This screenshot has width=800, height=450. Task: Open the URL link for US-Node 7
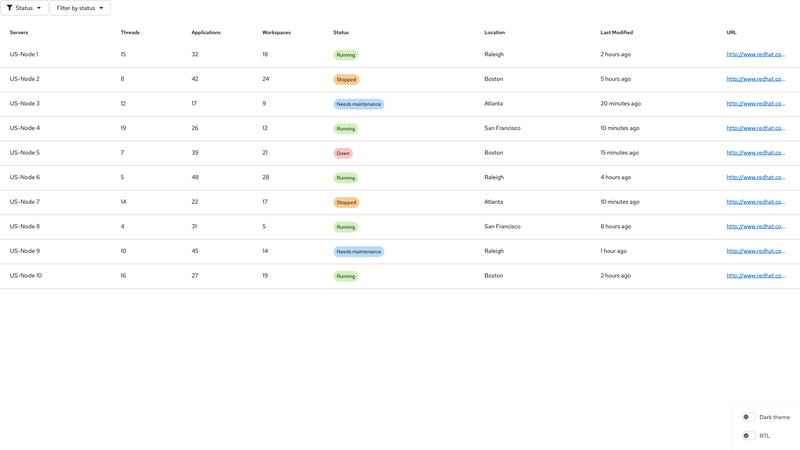pos(756,202)
